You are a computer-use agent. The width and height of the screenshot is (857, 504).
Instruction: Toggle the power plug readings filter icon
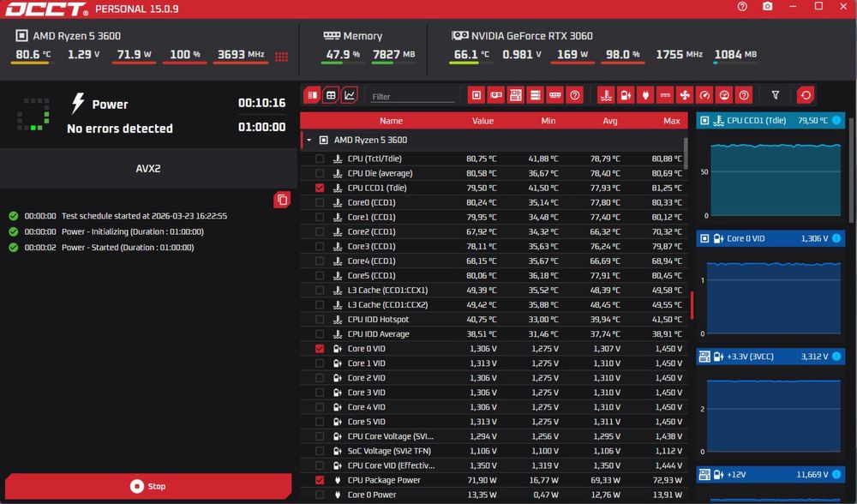[x=645, y=95]
